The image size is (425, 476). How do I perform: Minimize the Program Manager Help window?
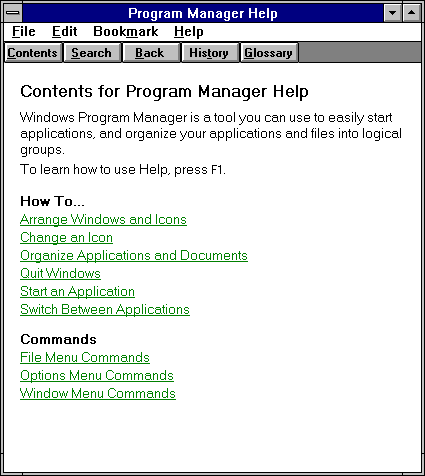[x=393, y=13]
